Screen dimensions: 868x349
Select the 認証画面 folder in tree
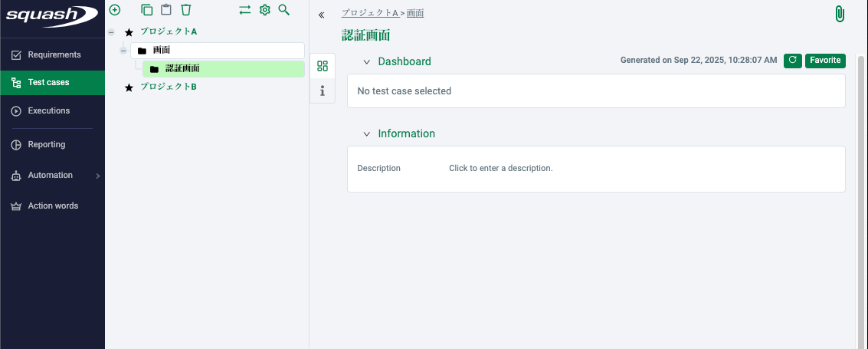click(x=224, y=69)
